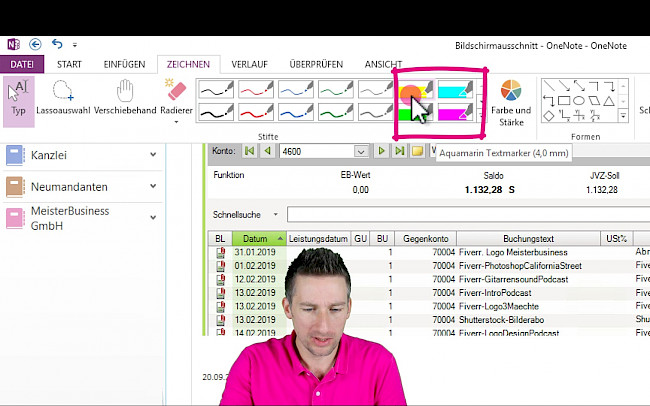Image resolution: width=650 pixels, height=406 pixels.
Task: Pick the thick green pen
Action: click(336, 112)
